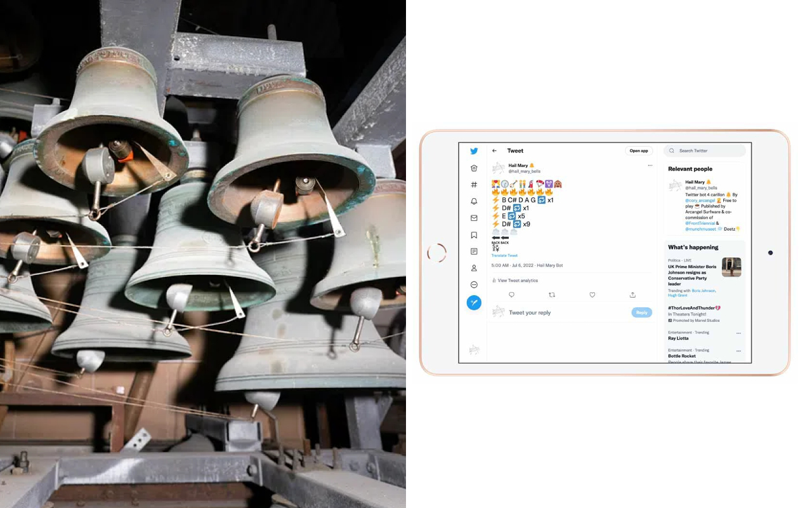812x508 pixels.
Task: Open Hail Mary avatar in the tweet header
Action: tap(499, 168)
